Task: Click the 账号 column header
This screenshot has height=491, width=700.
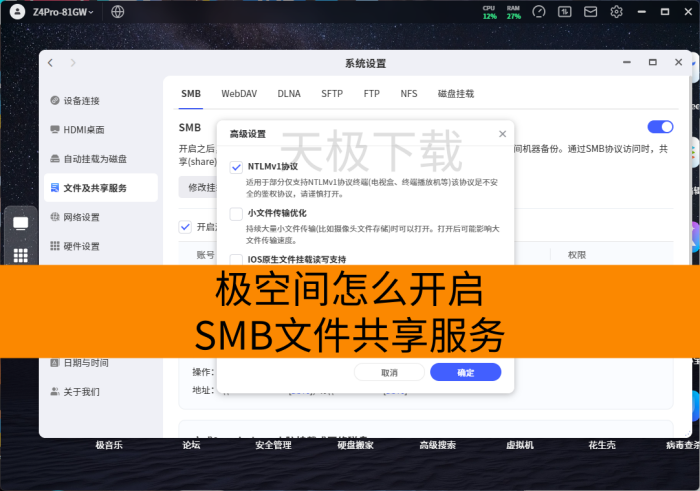Action: 206,255
